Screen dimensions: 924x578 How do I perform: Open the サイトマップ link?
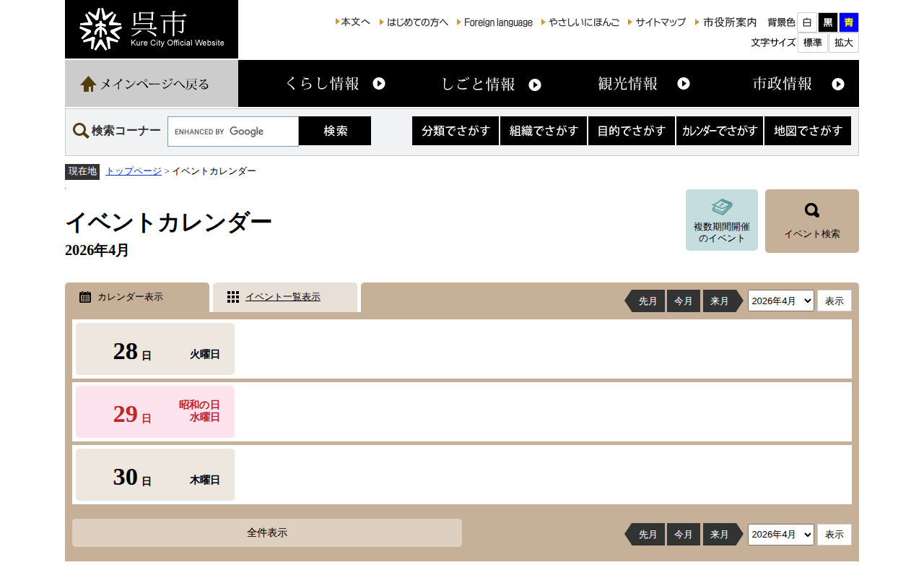pyautogui.click(x=657, y=22)
